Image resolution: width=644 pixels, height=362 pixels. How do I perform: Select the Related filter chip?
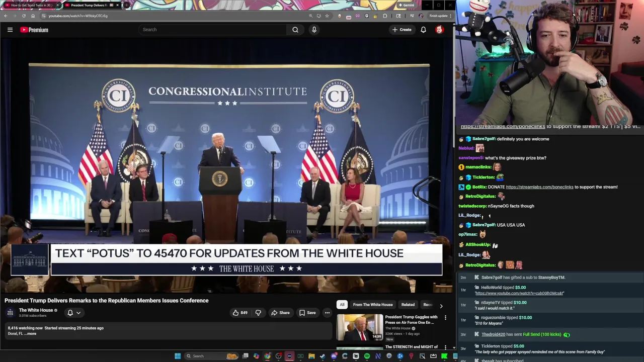pos(408,305)
